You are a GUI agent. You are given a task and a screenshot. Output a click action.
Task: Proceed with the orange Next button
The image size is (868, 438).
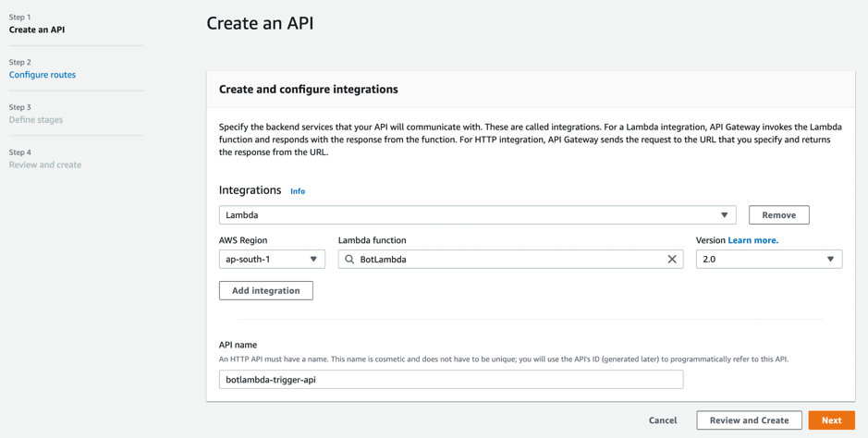(831, 420)
